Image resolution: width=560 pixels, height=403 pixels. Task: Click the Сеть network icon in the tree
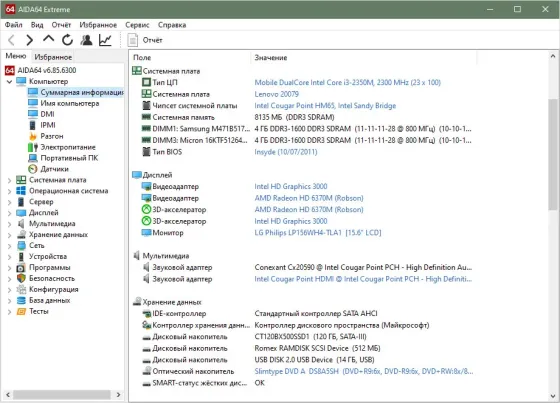pyautogui.click(x=21, y=245)
